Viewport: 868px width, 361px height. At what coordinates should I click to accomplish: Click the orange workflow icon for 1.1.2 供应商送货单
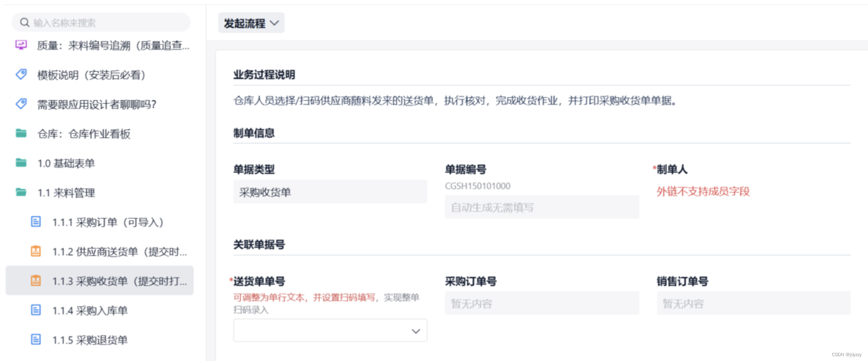coord(36,251)
